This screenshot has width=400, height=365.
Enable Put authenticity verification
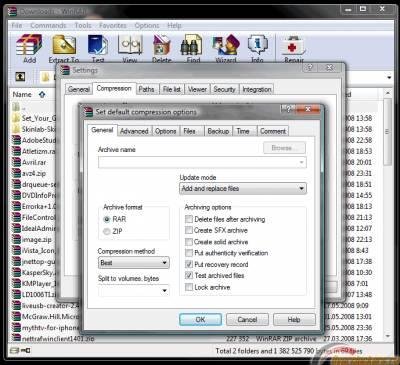point(189,253)
